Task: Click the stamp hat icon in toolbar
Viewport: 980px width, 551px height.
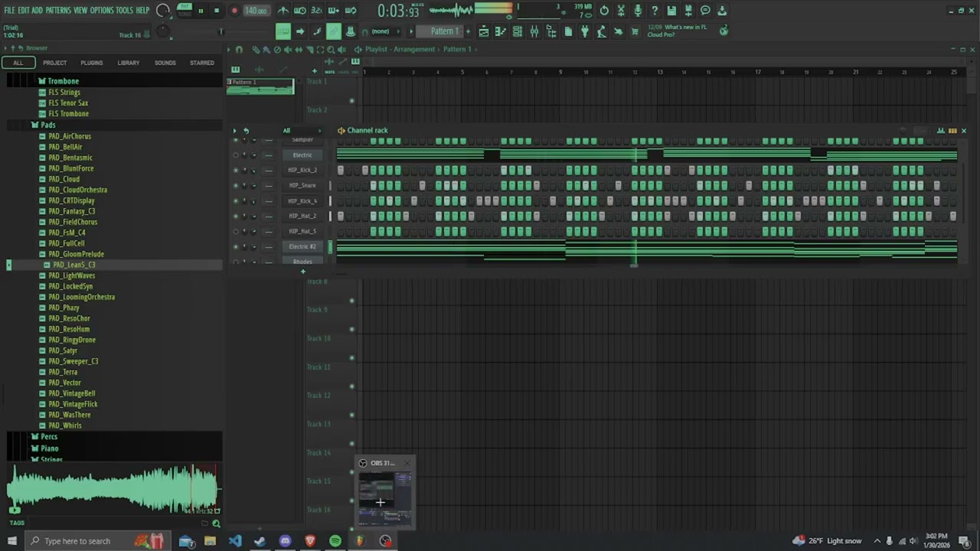Action: click(351, 31)
